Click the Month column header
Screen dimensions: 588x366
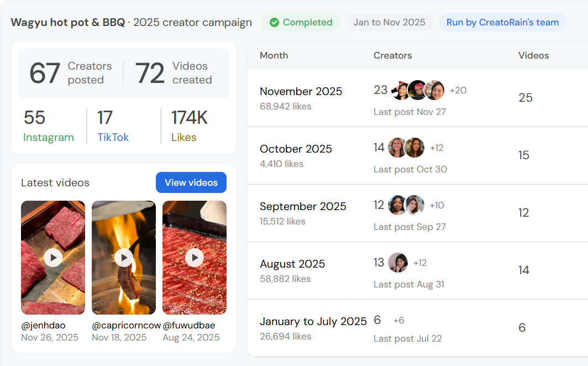pyautogui.click(x=274, y=55)
